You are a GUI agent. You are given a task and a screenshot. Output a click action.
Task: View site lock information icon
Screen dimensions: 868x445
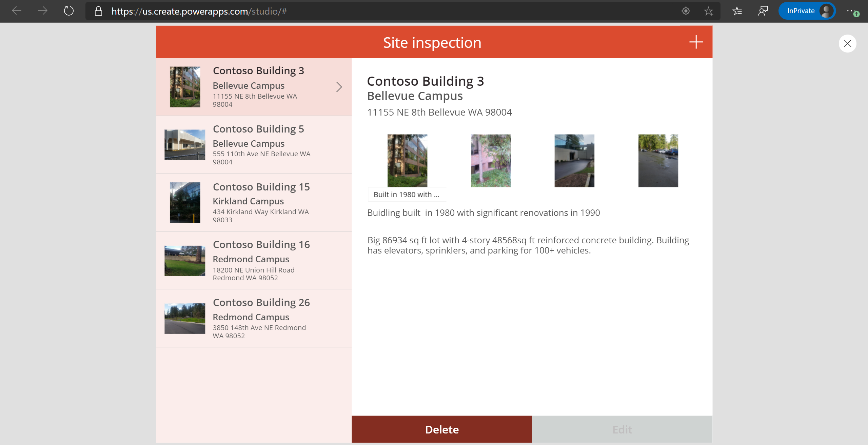tap(98, 11)
